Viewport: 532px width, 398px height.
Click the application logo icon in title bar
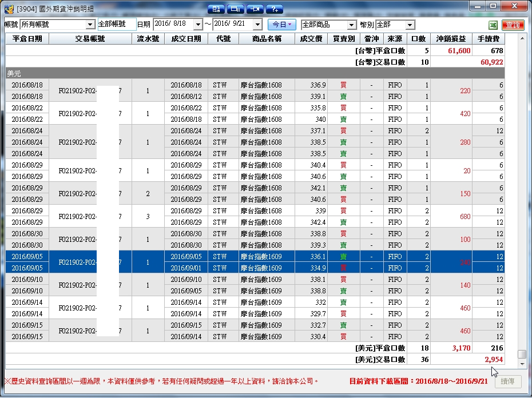(x=9, y=9)
